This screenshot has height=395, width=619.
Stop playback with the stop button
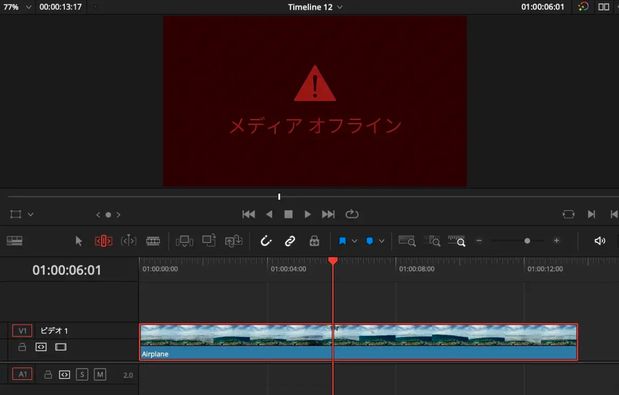(x=289, y=214)
